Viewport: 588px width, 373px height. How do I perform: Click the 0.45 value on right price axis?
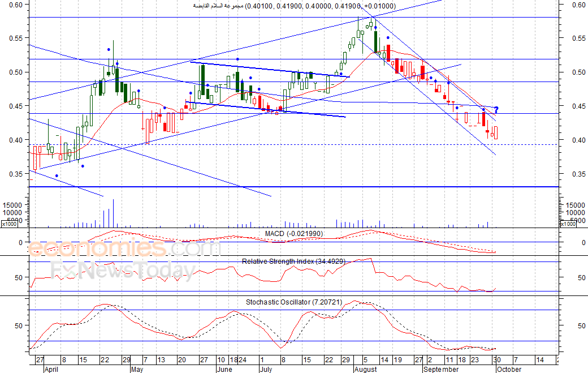coord(578,106)
